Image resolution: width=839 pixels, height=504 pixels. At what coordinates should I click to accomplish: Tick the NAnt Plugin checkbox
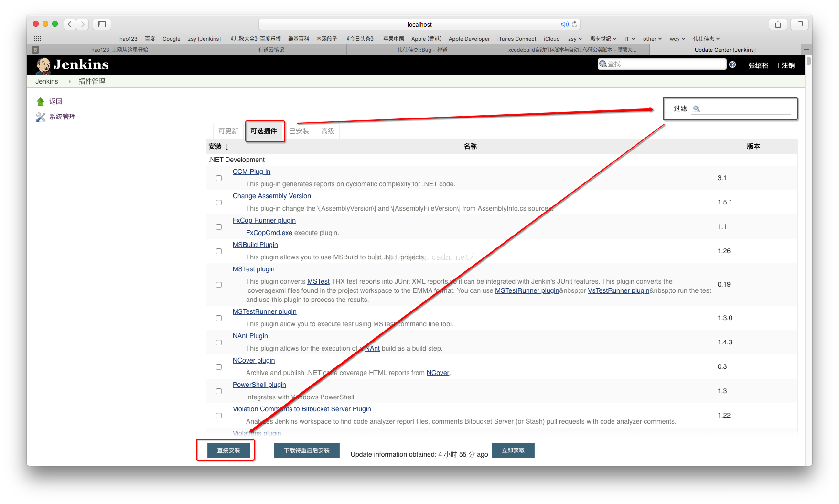(219, 343)
